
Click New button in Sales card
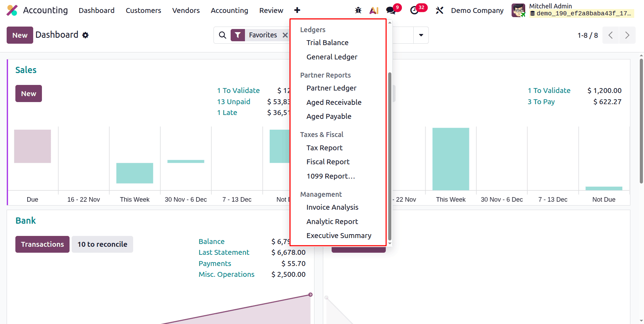[x=29, y=94]
